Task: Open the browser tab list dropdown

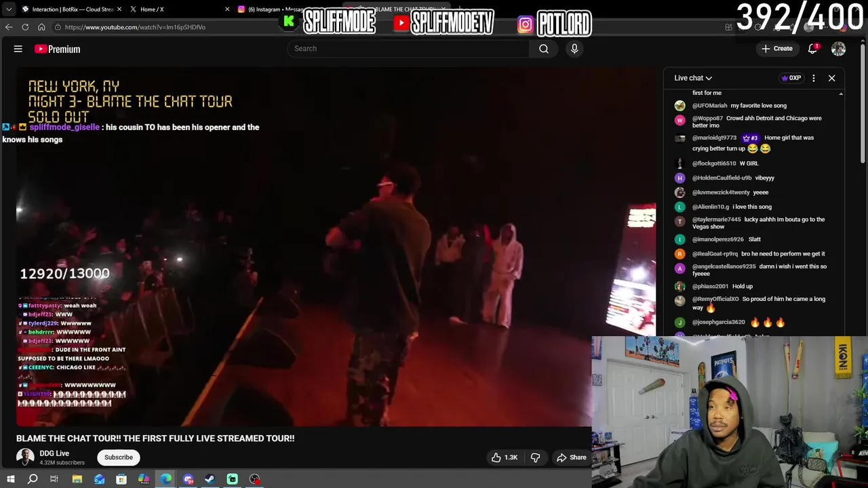Action: tap(8, 9)
